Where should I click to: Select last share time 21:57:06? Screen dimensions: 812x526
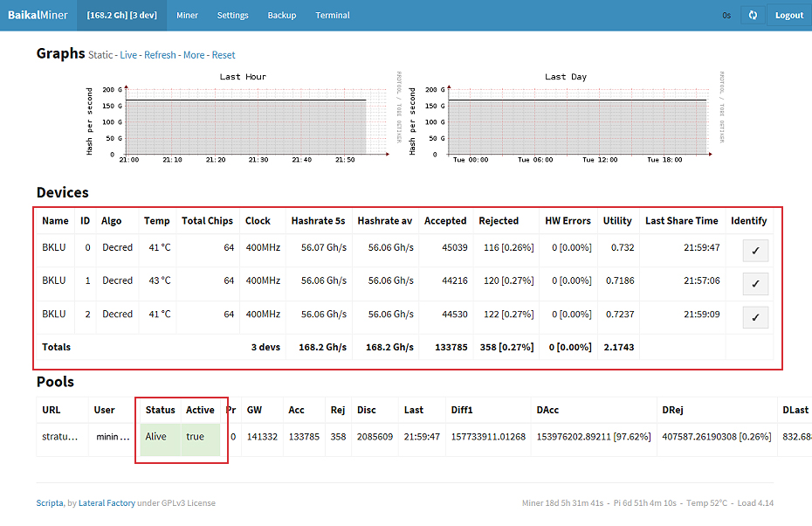(702, 280)
